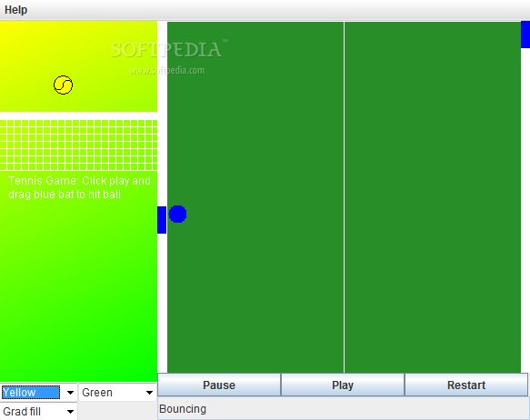Click the yellow tennis ball icon

pyautogui.click(x=64, y=85)
